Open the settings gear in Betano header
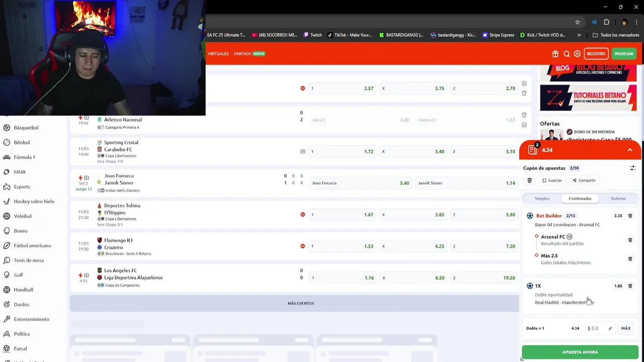Image resolution: width=644 pixels, height=362 pixels. click(x=577, y=54)
